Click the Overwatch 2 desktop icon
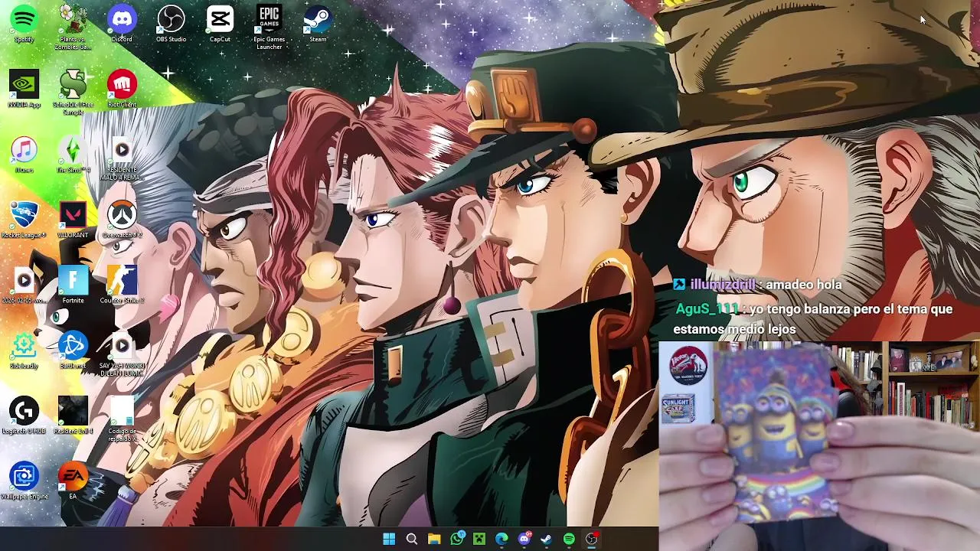The image size is (980, 551). pos(122,220)
